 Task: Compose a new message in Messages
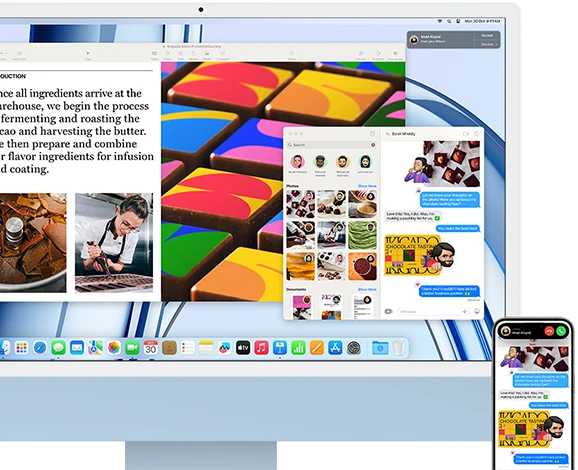click(x=372, y=133)
